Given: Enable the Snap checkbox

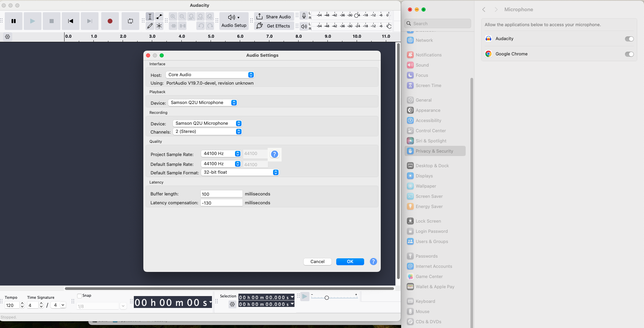Looking at the screenshot, I should pyautogui.click(x=79, y=296).
